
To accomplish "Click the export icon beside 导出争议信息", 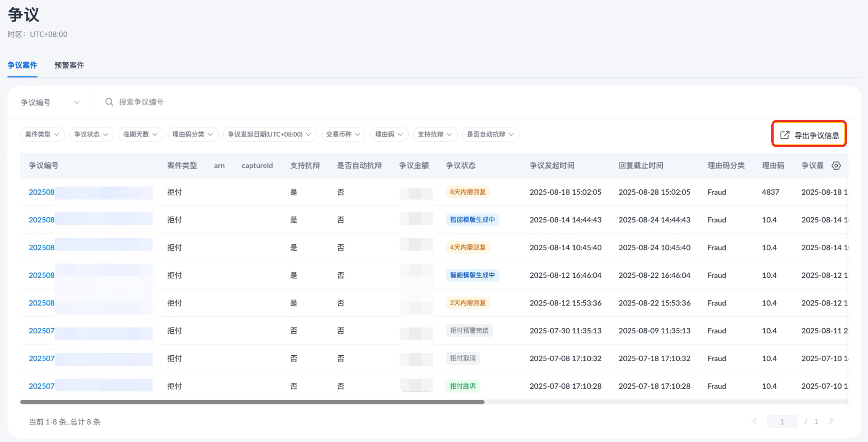I will [784, 135].
